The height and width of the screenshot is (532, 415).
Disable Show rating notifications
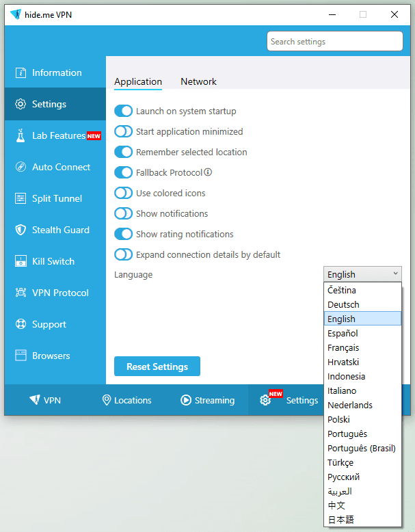[123, 234]
